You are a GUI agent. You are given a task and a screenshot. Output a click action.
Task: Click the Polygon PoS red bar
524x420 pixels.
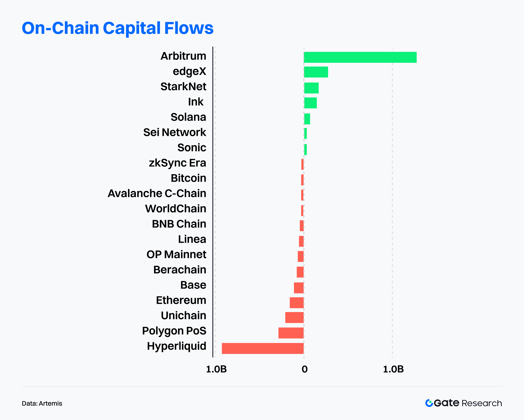(x=291, y=333)
